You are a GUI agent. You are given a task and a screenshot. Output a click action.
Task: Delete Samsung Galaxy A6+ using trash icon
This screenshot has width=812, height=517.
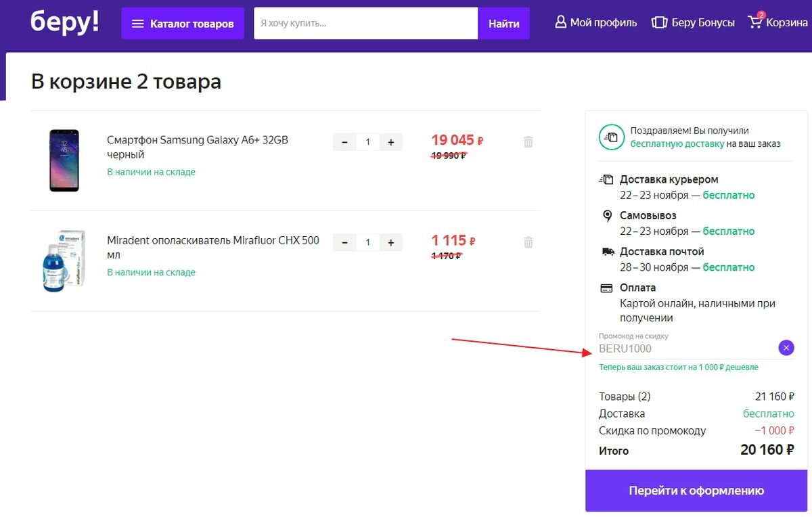point(528,142)
